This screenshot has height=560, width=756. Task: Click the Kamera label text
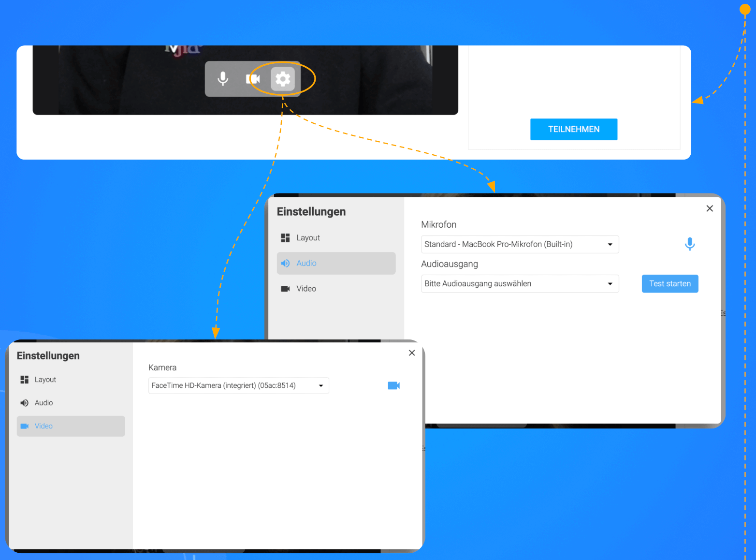pyautogui.click(x=162, y=368)
